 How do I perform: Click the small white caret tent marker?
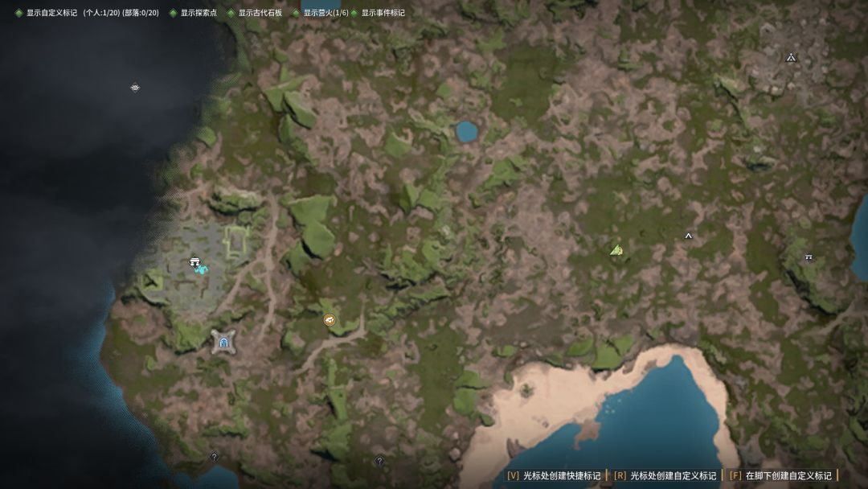(x=688, y=236)
